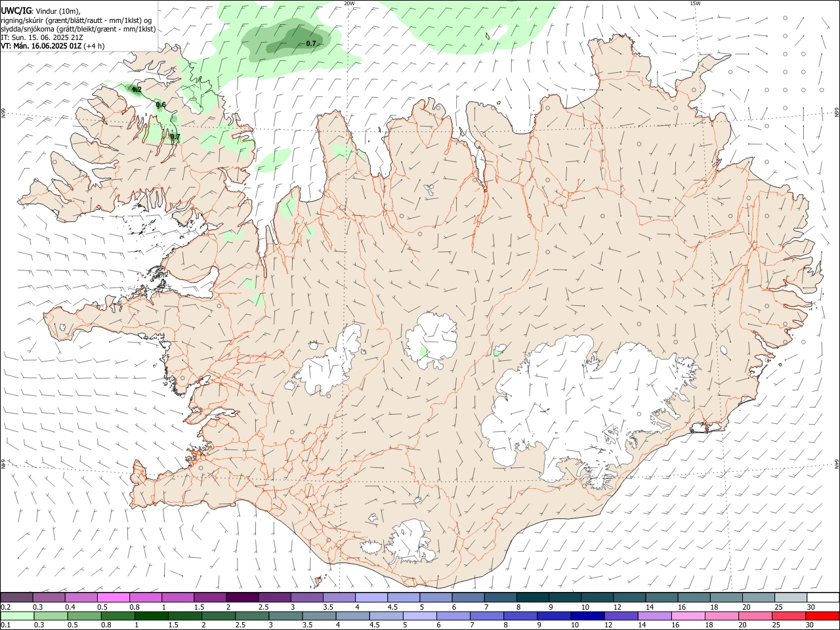
Task: Click the 66N label on the left edge
Action: pyautogui.click(x=3, y=114)
